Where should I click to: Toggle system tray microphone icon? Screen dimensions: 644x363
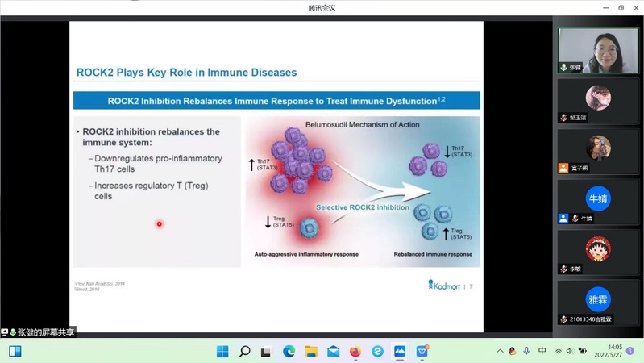526,351
